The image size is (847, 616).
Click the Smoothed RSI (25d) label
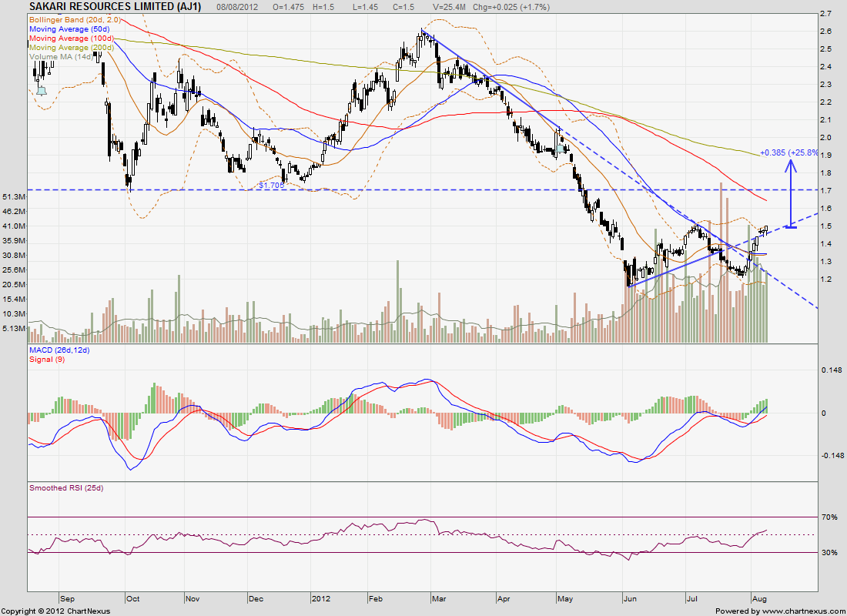66,488
